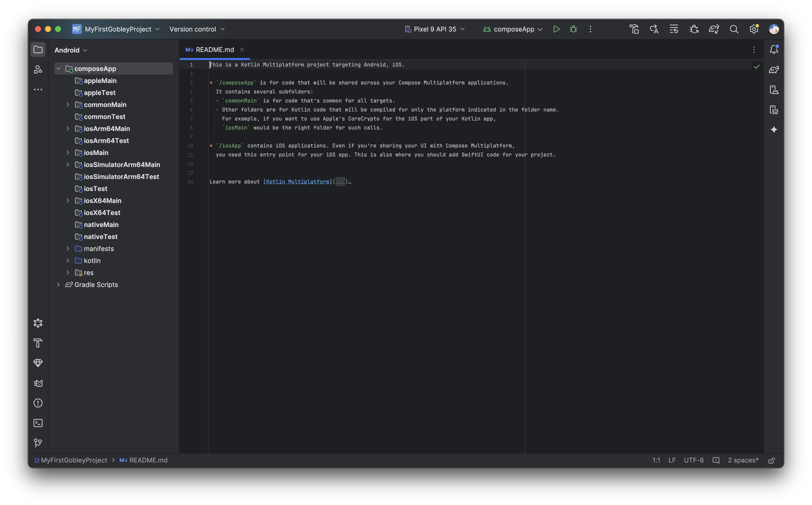
Task: Start debugging with the bug icon
Action: click(x=573, y=29)
